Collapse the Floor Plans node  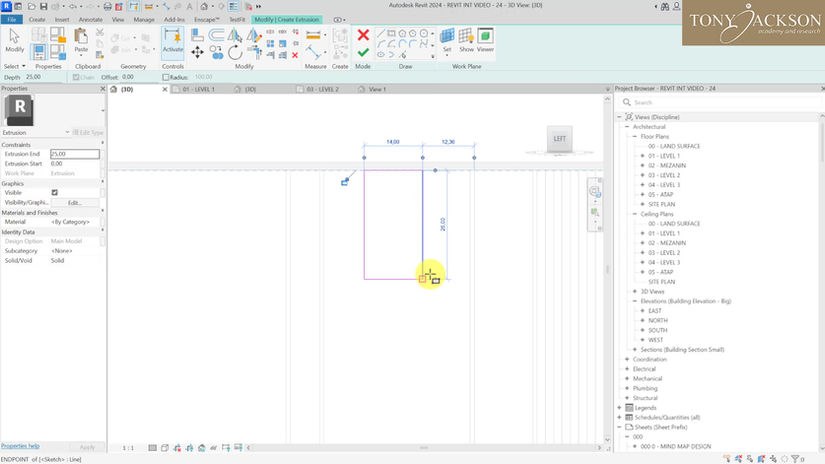click(635, 136)
